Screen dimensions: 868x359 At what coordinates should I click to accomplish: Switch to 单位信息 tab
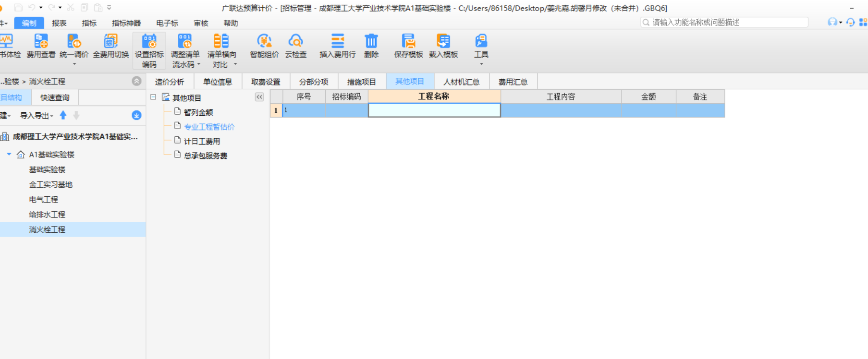click(x=218, y=82)
